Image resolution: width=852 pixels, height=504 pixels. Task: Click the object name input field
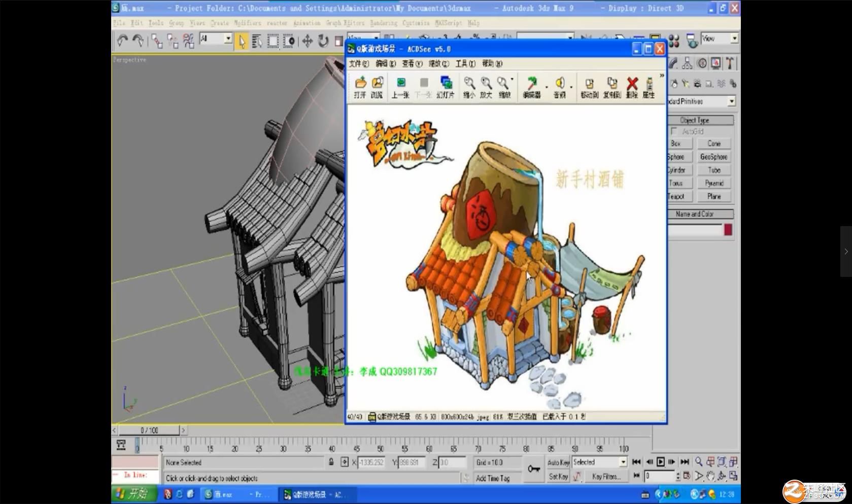695,230
